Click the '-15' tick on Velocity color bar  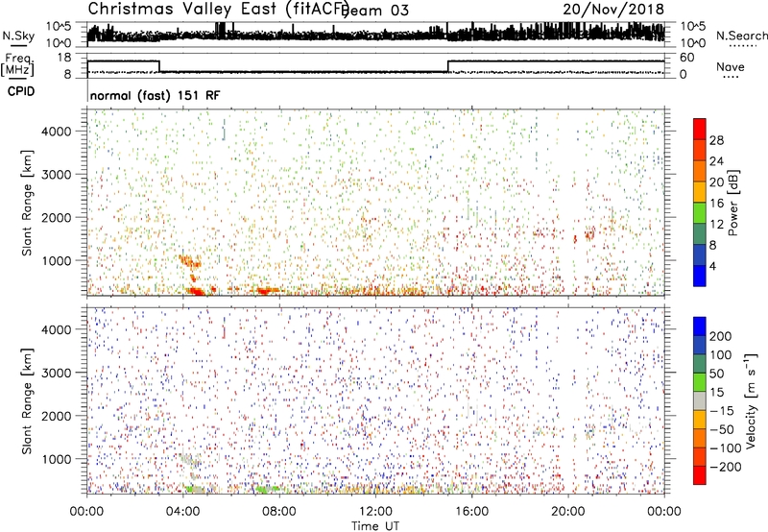pyautogui.click(x=722, y=410)
